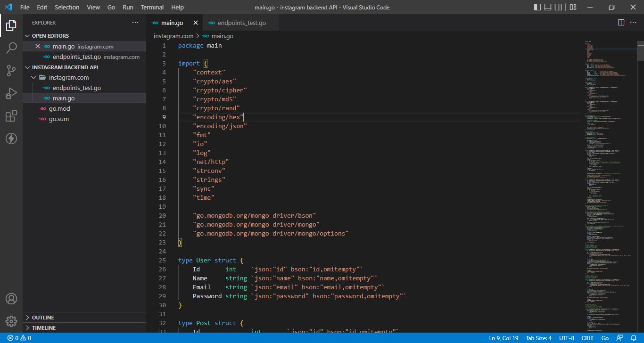Select Go language mode
This screenshot has width=644, height=343.
[605, 338]
